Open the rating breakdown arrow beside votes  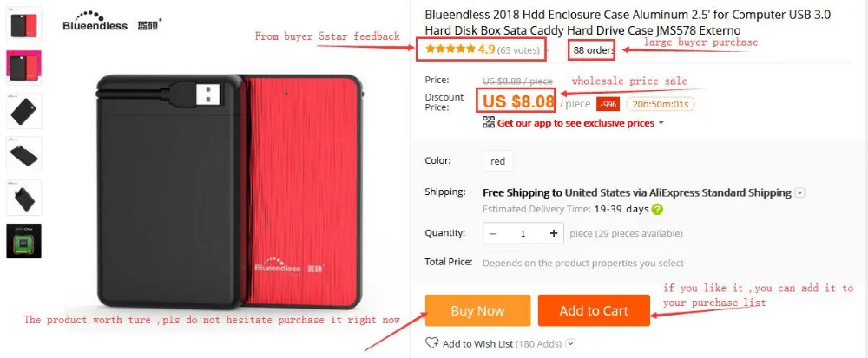pos(548,50)
